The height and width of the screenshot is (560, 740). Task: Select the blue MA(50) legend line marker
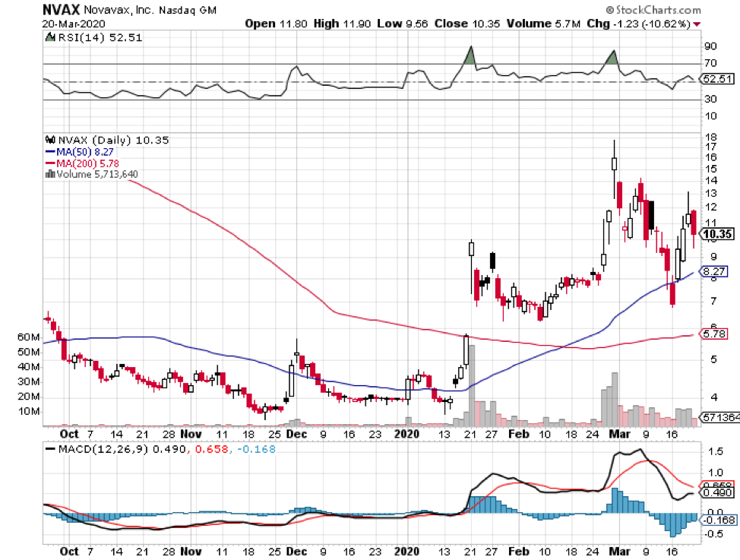point(51,151)
